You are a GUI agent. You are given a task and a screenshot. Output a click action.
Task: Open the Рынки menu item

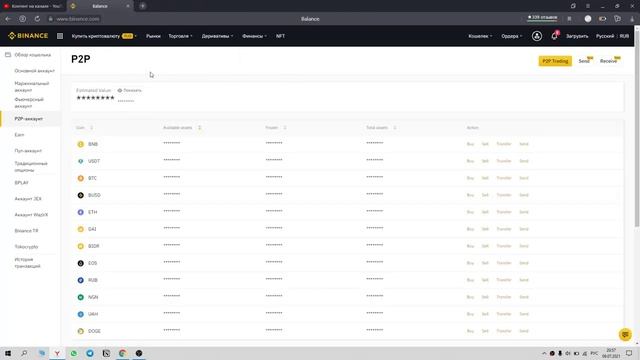point(153,36)
